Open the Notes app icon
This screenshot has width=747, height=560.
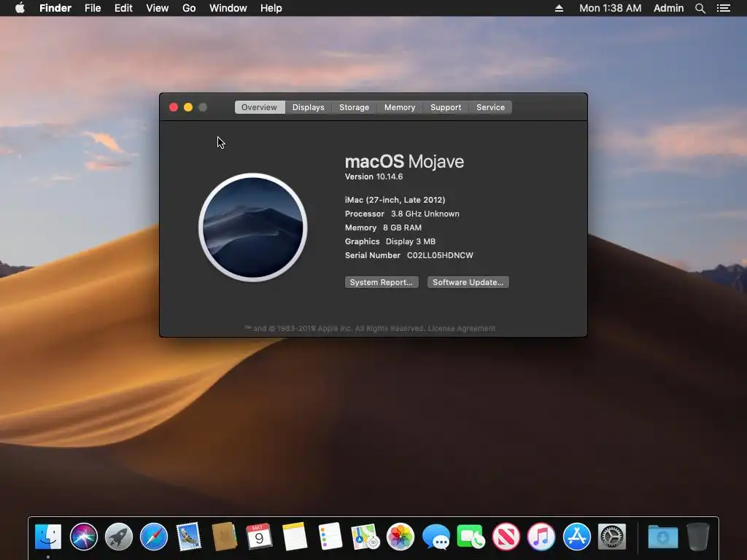coord(295,537)
